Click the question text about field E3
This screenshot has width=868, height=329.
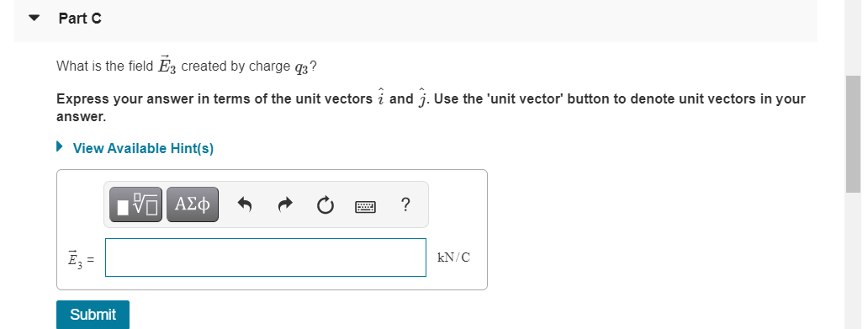(187, 66)
